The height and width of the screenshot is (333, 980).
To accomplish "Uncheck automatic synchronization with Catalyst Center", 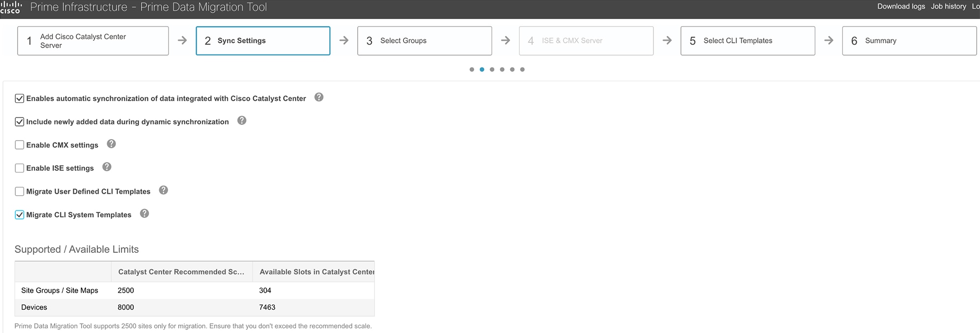I will point(20,98).
